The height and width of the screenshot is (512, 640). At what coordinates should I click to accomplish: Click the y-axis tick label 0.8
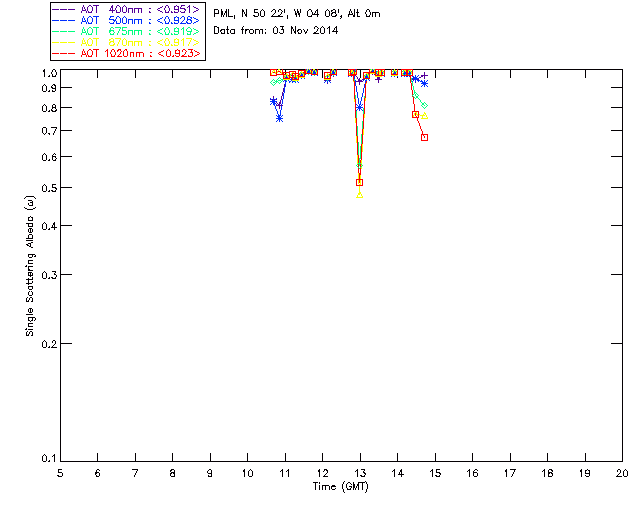pos(49,108)
